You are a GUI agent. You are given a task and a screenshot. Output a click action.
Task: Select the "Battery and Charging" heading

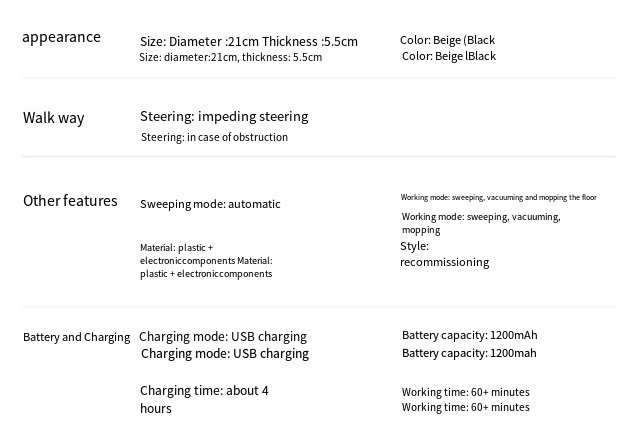76,337
